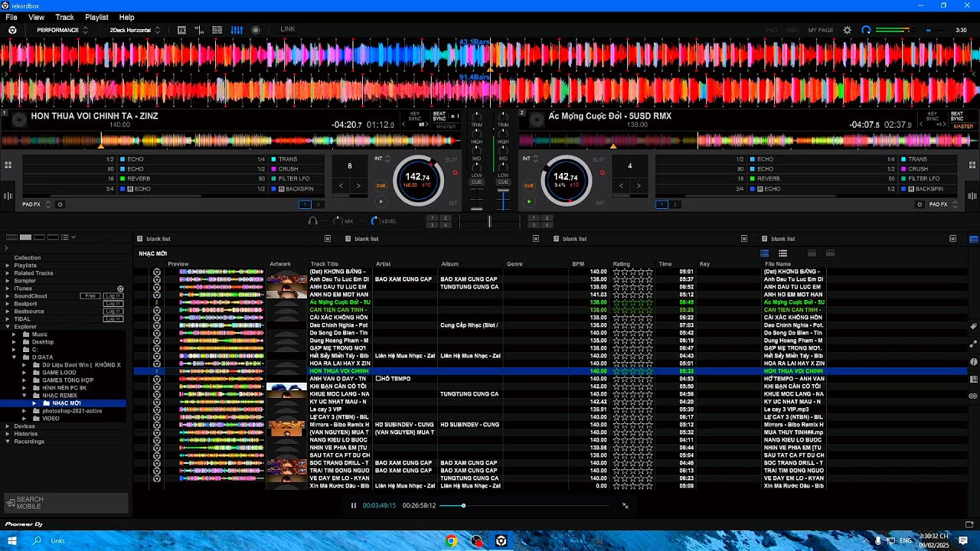Click the Windows Start button

pos(11,540)
